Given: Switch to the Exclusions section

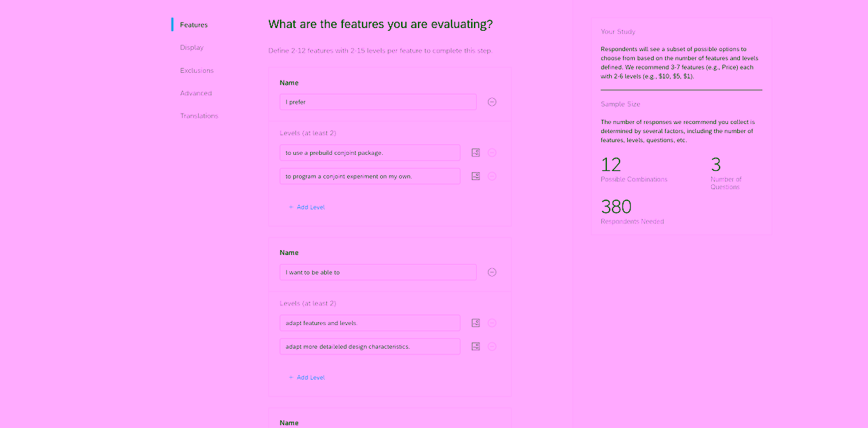Looking at the screenshot, I should point(197,71).
